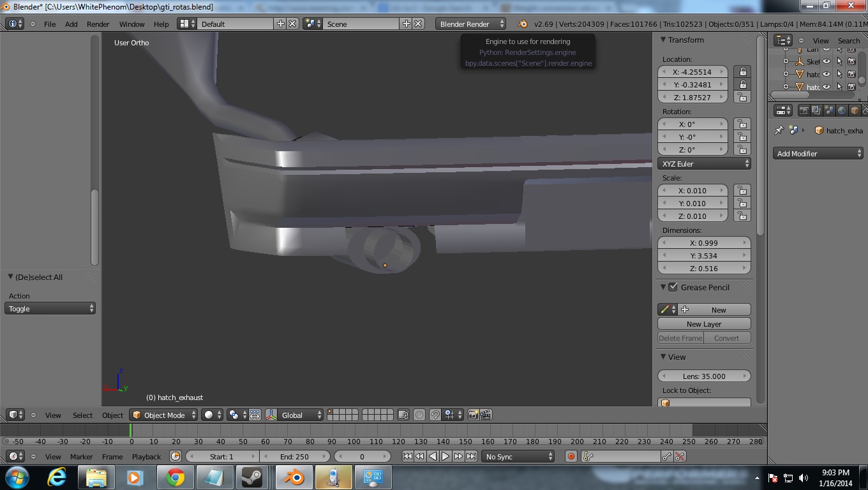Image resolution: width=868 pixels, height=490 pixels.
Task: Open Action Toggle dropdown
Action: (x=50, y=309)
